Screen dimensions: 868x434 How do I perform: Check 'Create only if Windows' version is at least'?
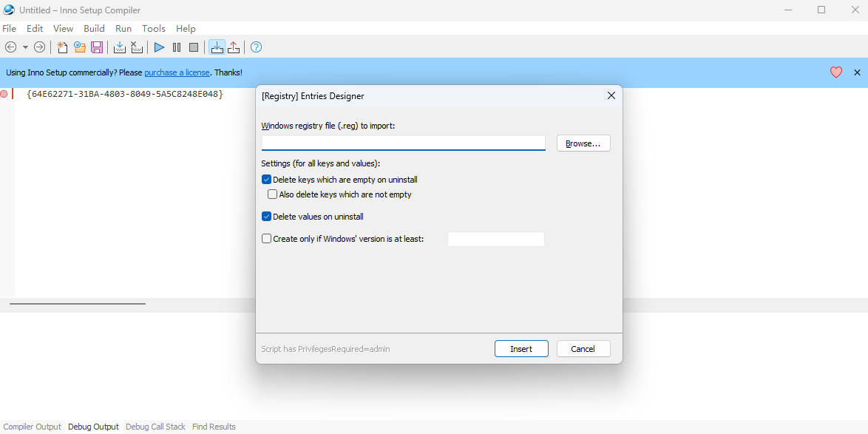click(266, 238)
